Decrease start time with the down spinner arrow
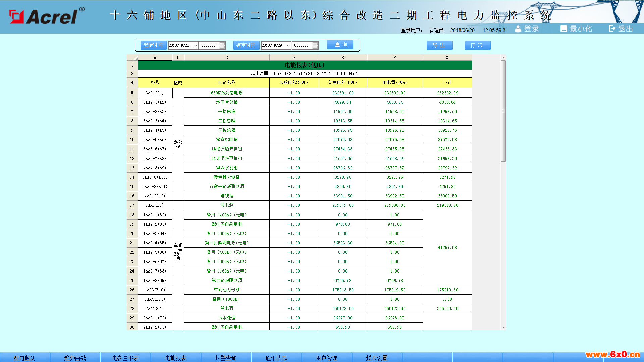Viewport: 644px width, 362px height. point(222,47)
